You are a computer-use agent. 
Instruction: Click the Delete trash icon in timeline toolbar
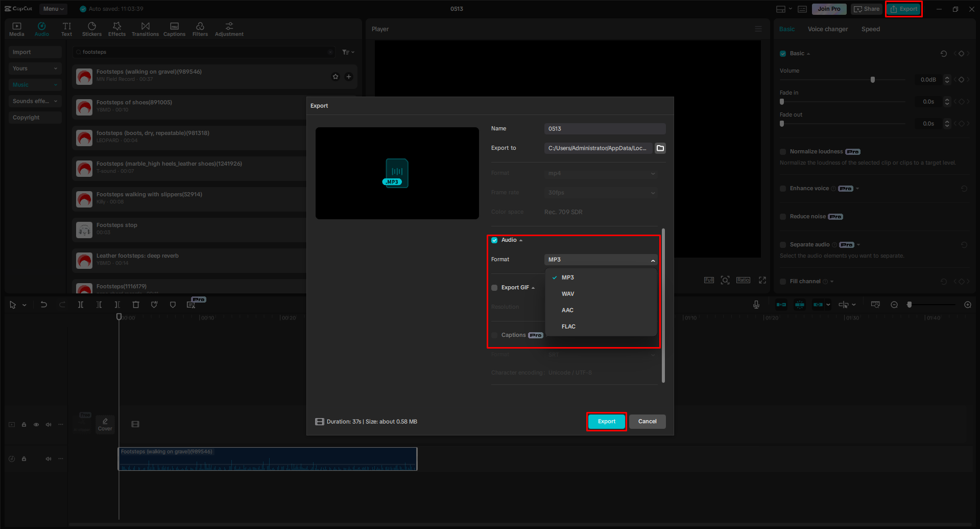136,304
